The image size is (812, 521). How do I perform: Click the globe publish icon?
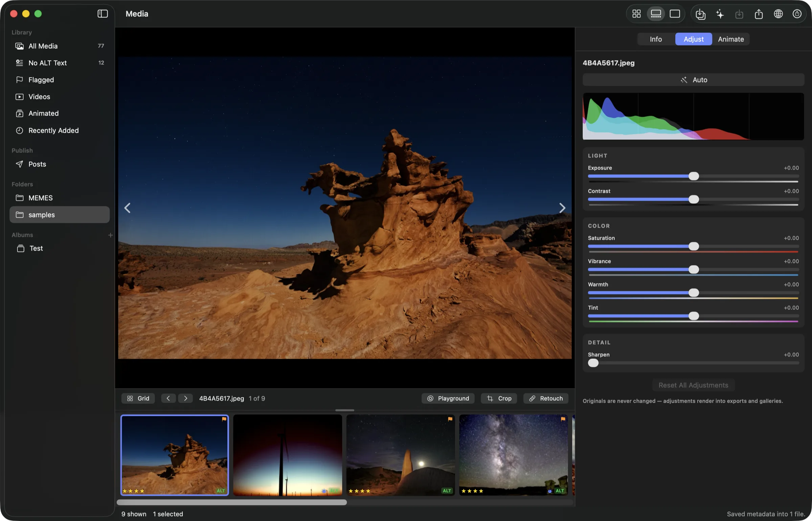[x=778, y=14]
